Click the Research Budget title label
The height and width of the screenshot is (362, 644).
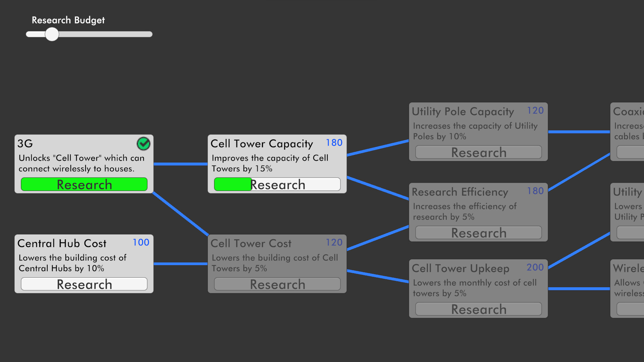(68, 20)
